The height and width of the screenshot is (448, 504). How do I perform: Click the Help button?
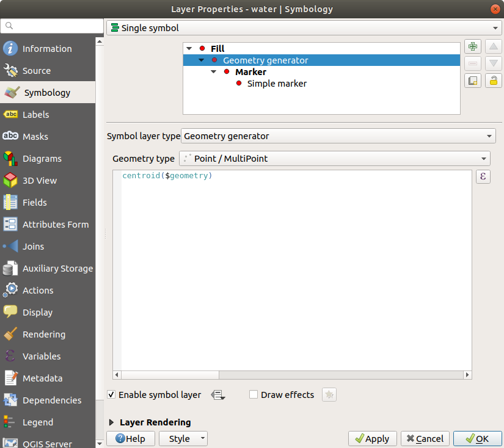pos(130,438)
